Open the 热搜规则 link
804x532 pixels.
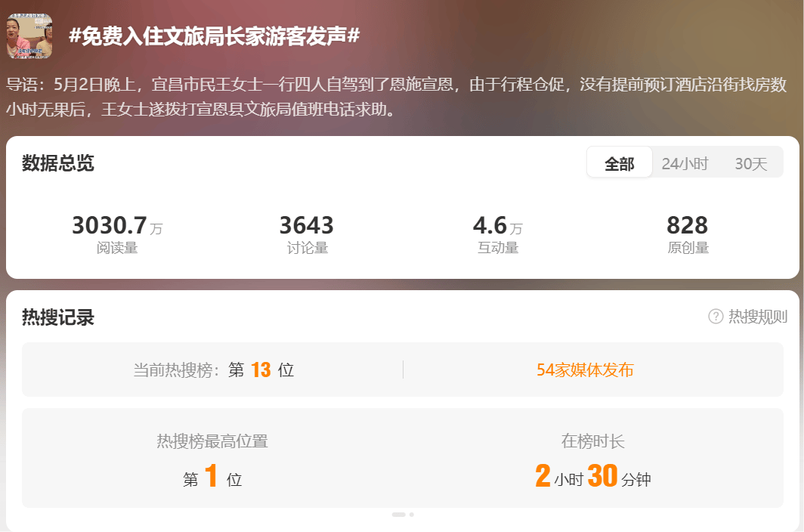point(757,317)
